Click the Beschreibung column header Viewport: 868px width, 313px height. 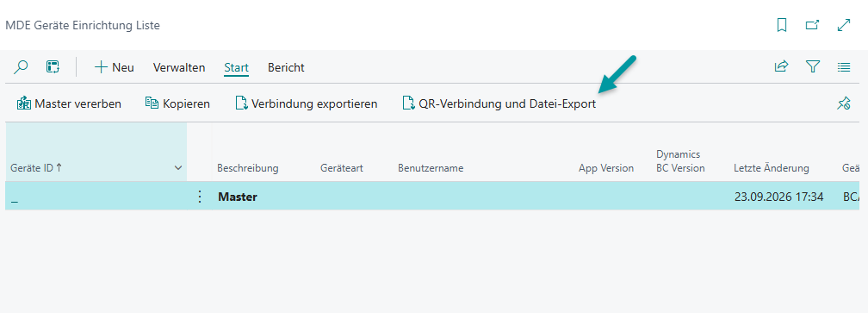pos(247,168)
